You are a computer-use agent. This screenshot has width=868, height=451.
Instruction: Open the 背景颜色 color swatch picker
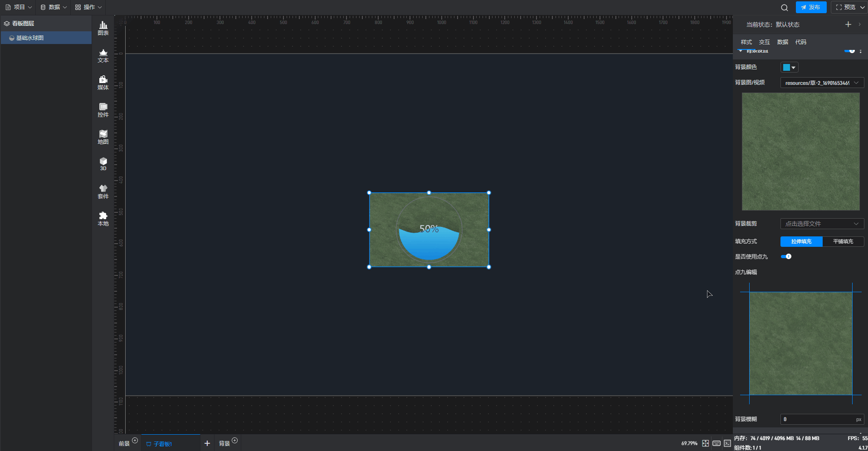click(x=789, y=67)
